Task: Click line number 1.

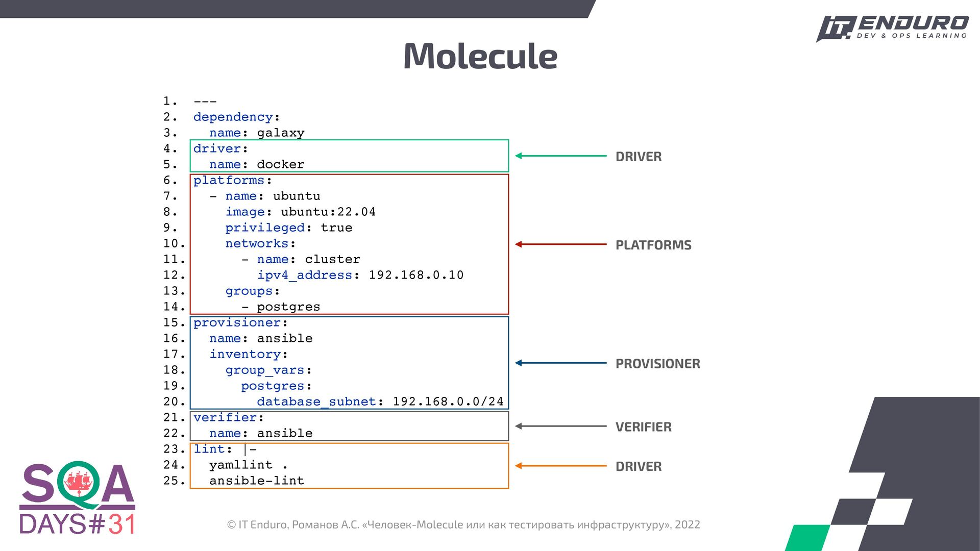Action: (x=170, y=101)
